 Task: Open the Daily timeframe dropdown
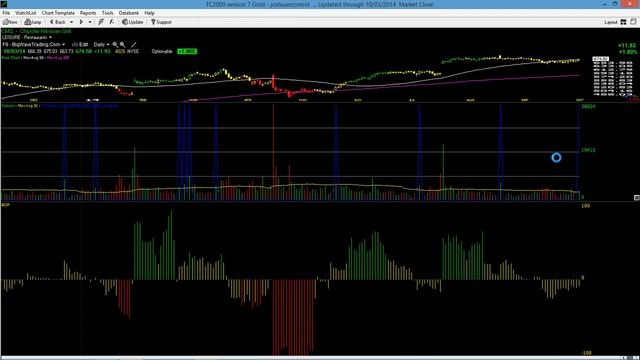point(101,44)
